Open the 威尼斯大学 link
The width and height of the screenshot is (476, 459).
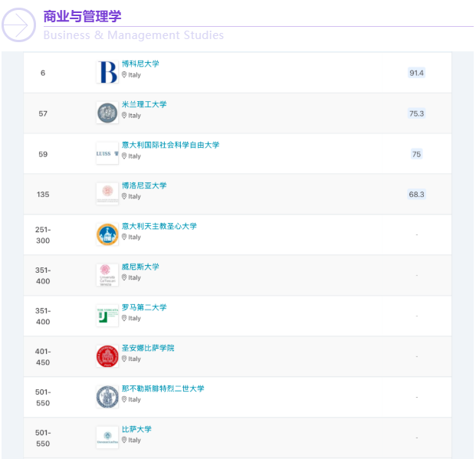pos(140,267)
